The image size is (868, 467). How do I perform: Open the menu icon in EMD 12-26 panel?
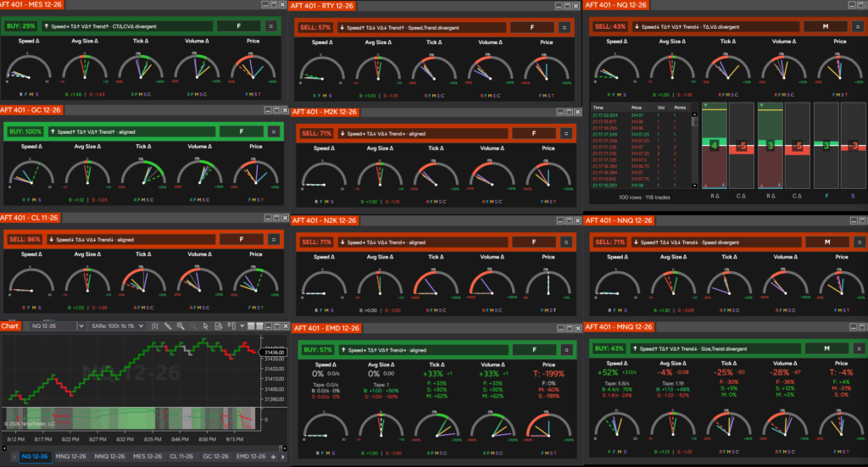566,350
